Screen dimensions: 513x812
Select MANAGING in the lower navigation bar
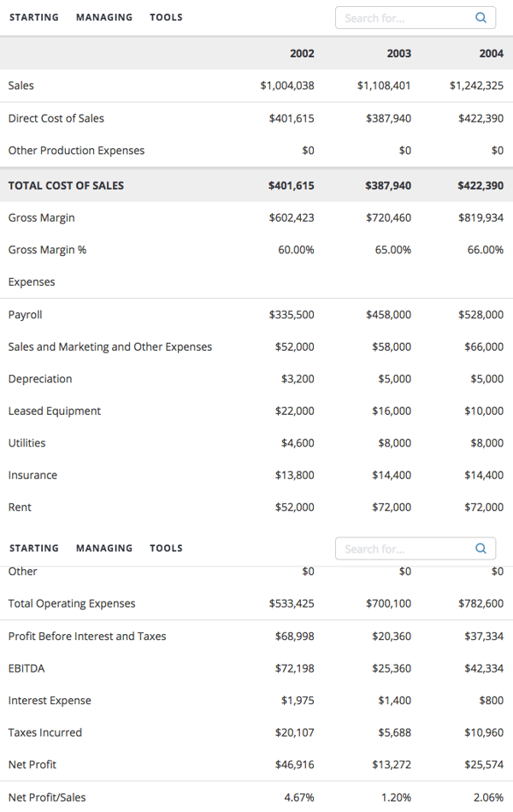click(104, 548)
